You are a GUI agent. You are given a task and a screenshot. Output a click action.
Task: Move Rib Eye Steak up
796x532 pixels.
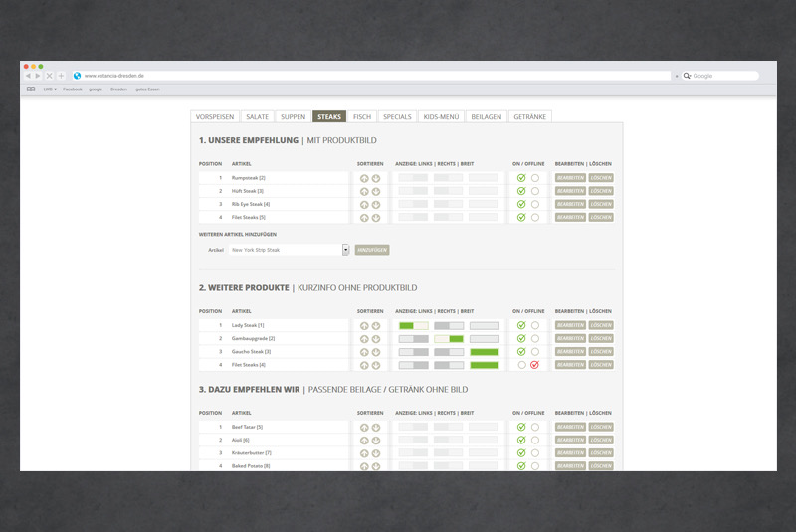364,205
